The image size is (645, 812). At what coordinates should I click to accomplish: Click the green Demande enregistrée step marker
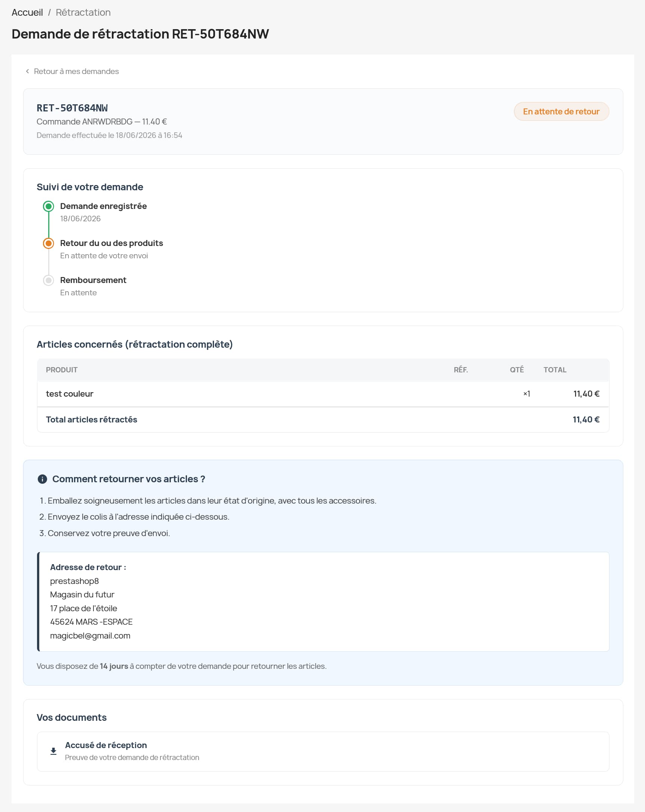click(48, 206)
